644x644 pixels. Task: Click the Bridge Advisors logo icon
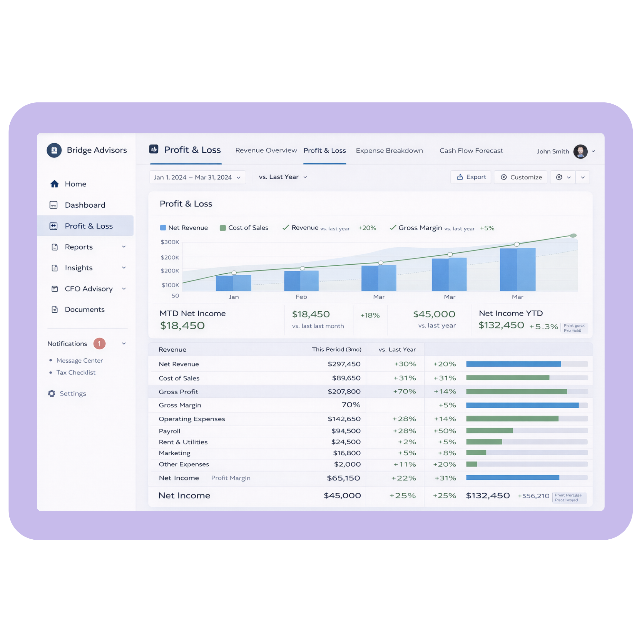pyautogui.click(x=54, y=150)
